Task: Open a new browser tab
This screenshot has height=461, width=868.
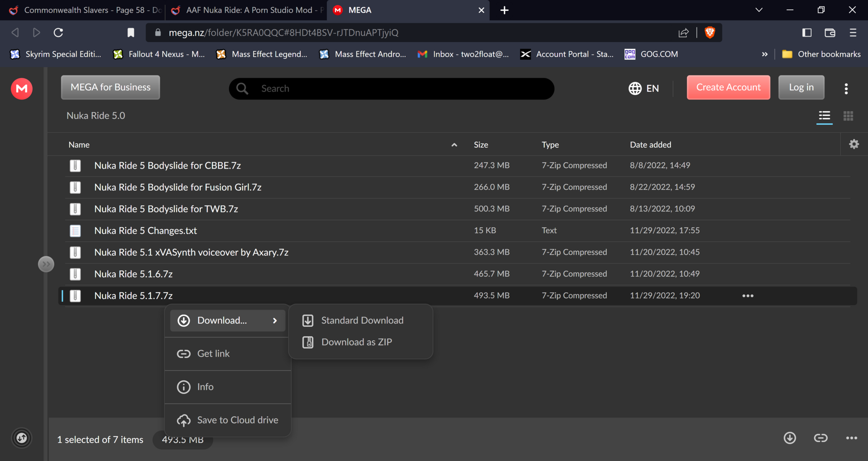Action: click(x=505, y=10)
